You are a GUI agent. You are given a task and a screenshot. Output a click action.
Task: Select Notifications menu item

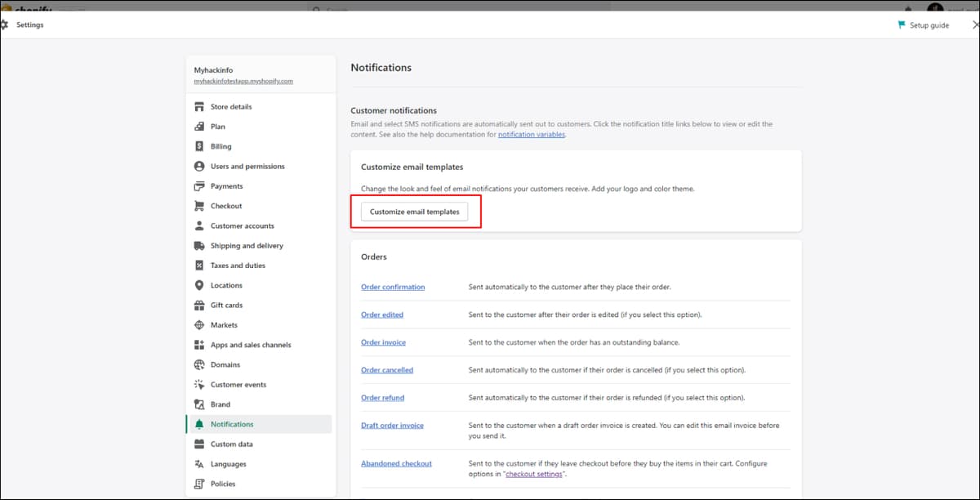click(259, 424)
